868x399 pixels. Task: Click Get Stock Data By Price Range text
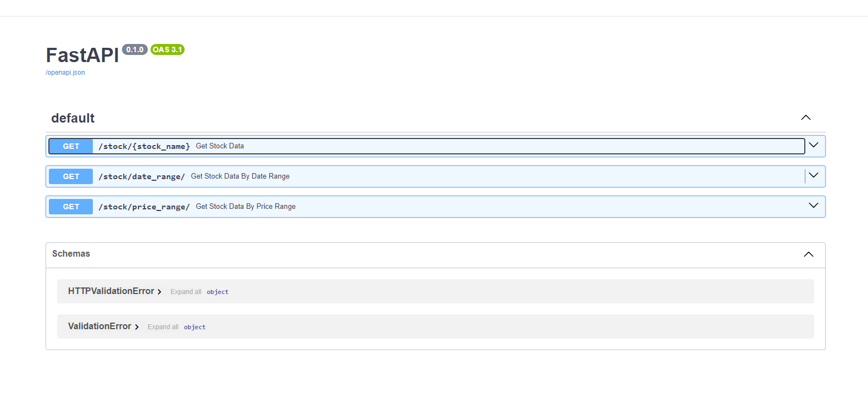[x=246, y=207]
